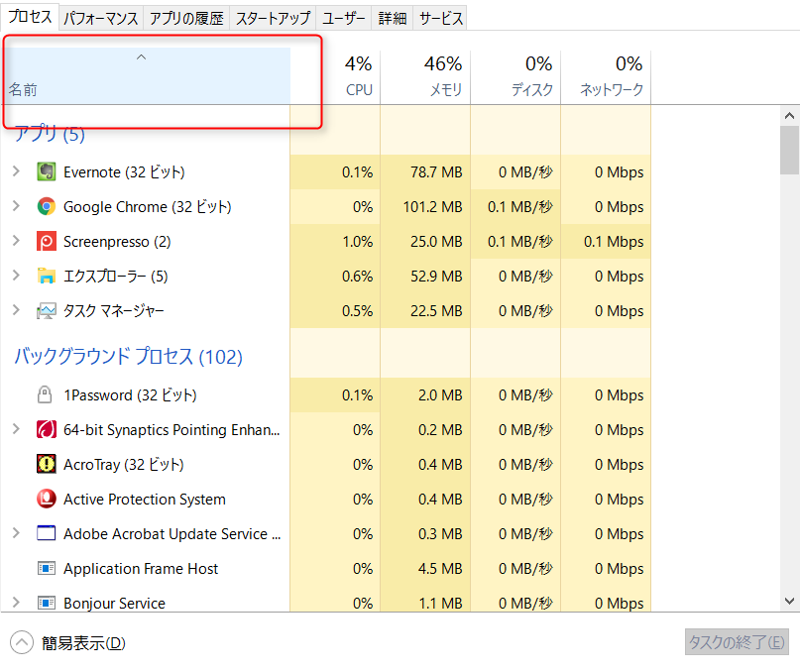
Task: Switch to the パフォーマンス tab
Action: [101, 19]
